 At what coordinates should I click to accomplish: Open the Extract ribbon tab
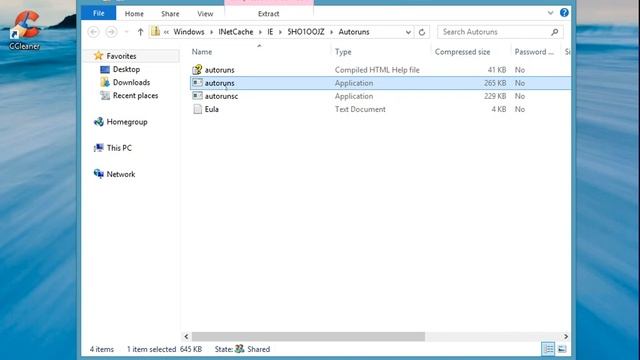click(269, 13)
